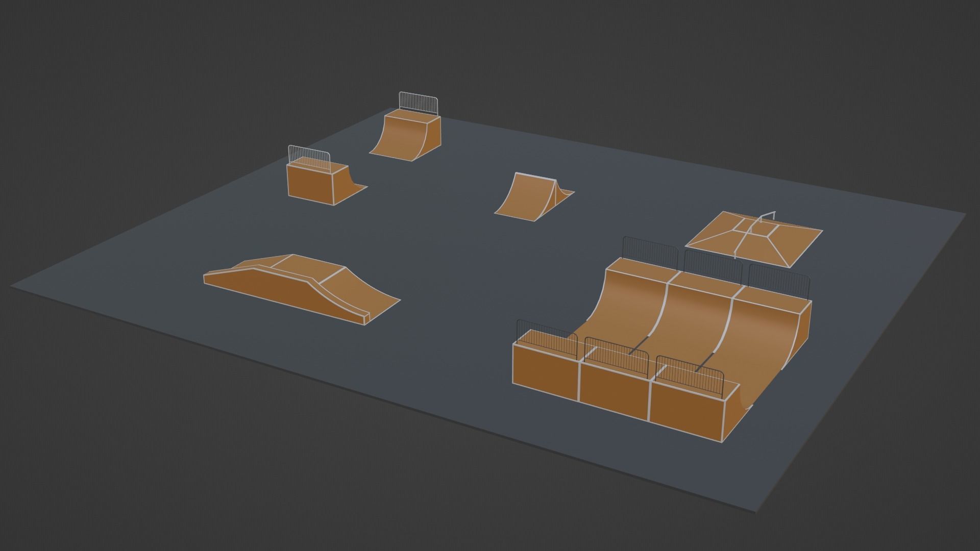Screen dimensions: 980x551
Task: Select the long flat-top funbox with ledge
Action: (x=301, y=288)
